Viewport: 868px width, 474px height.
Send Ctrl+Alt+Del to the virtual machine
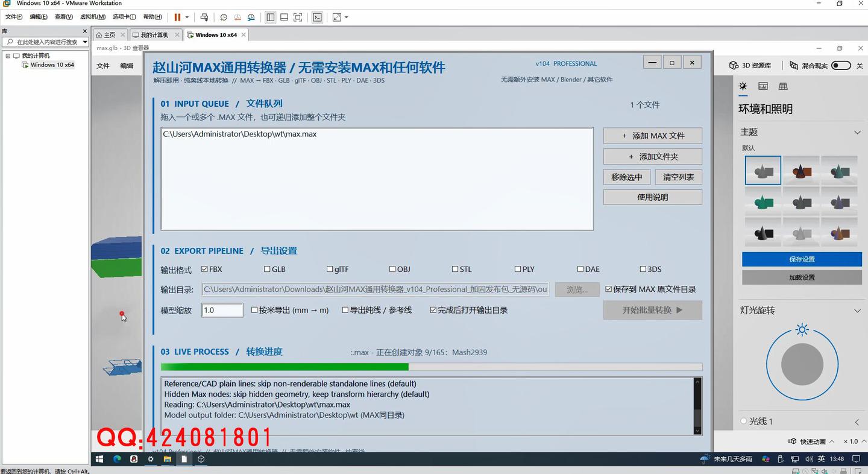coord(204,17)
